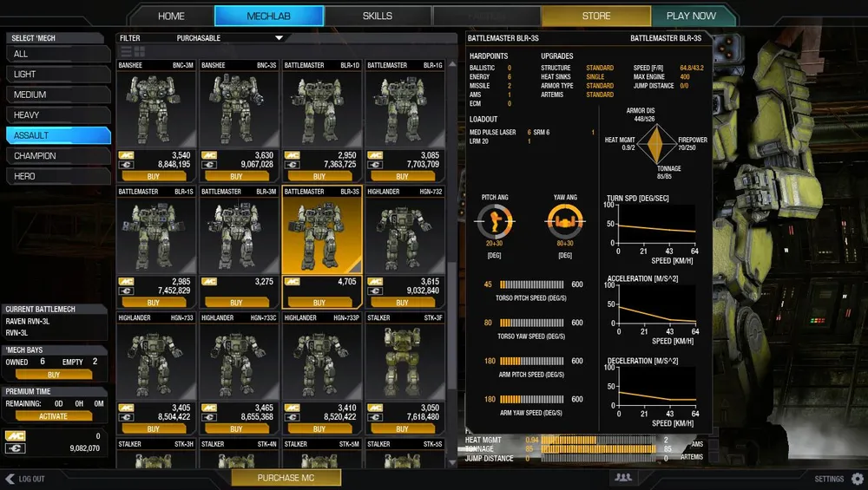
Task: Select the Hero mech category
Action: coord(58,176)
